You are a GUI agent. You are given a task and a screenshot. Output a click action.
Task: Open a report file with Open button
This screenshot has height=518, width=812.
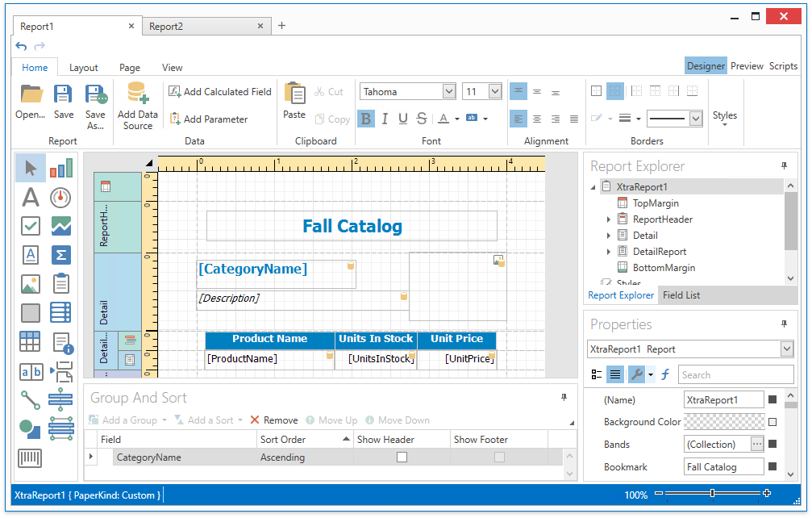(31, 102)
